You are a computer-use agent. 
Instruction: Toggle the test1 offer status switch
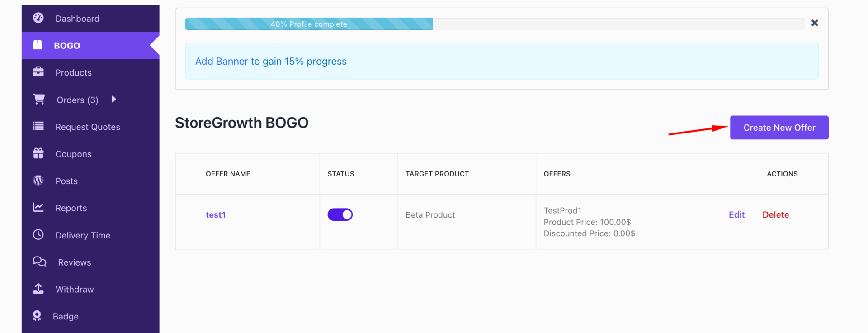340,214
